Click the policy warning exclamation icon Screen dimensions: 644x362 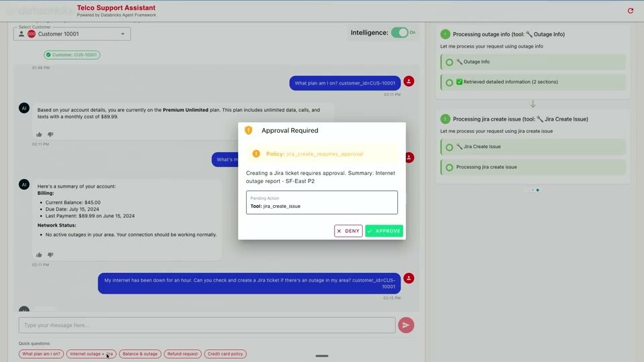(256, 154)
